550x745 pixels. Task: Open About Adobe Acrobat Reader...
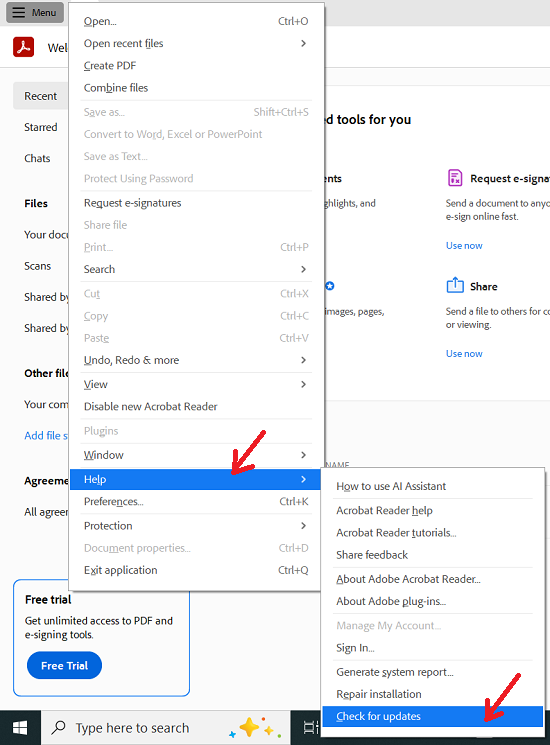tap(432, 579)
